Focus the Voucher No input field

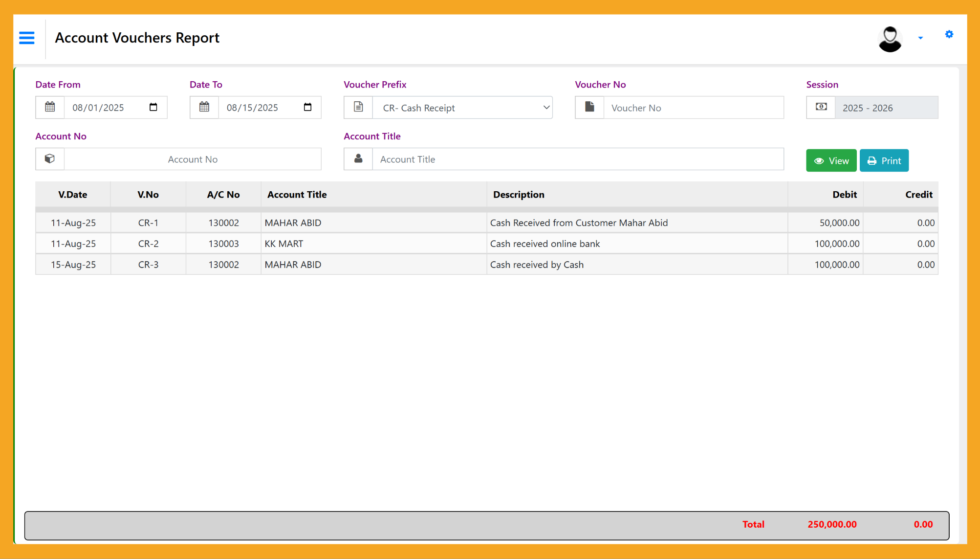tap(693, 108)
